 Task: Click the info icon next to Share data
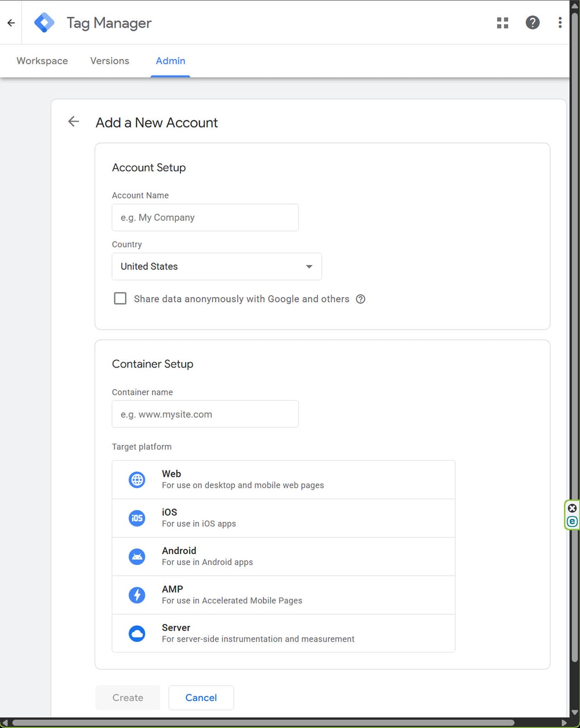coord(361,299)
